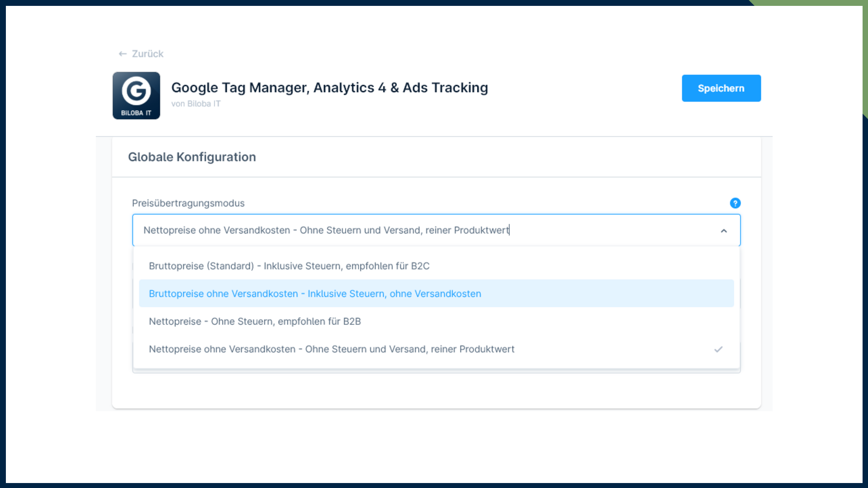Select Nettopreise ohne Versandkosten reiner Produktwert
Viewport: 868px width, 488px height.
point(331,349)
